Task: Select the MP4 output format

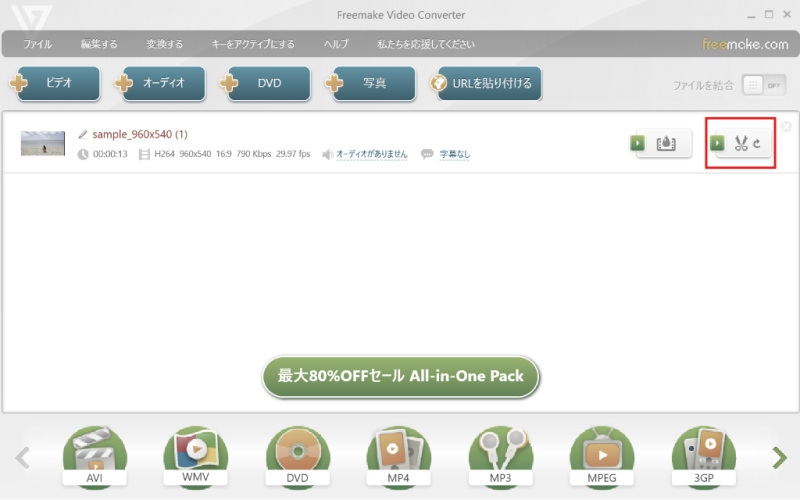Action: coord(398,457)
